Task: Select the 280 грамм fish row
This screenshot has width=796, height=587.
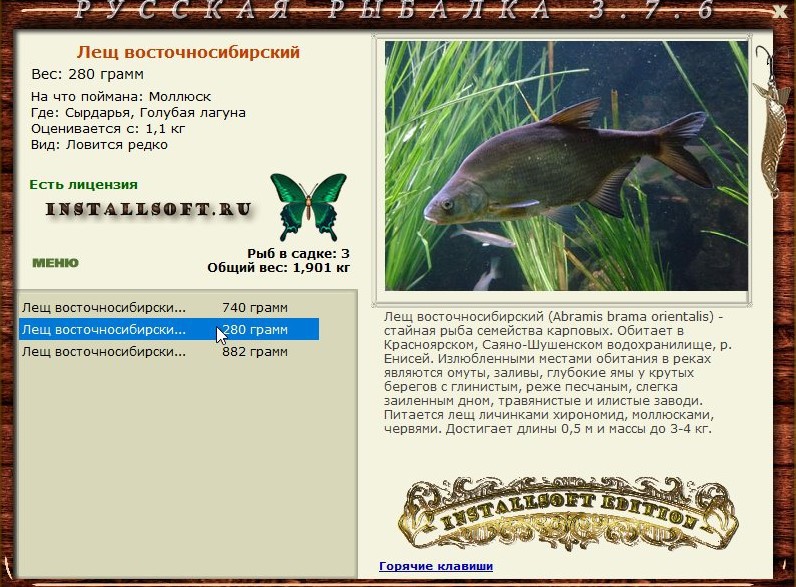Action: coord(169,330)
